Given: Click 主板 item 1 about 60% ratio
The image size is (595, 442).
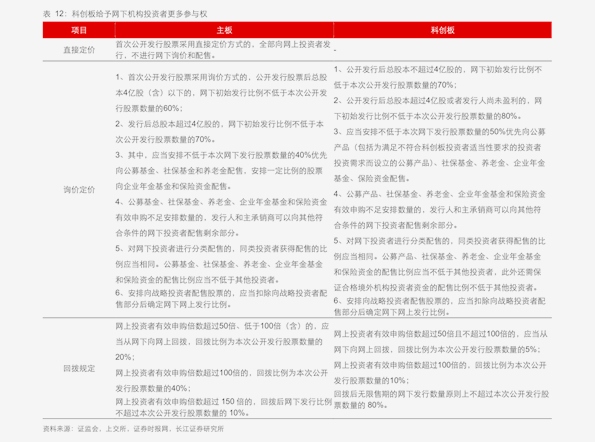Looking at the screenshot, I should [221, 93].
